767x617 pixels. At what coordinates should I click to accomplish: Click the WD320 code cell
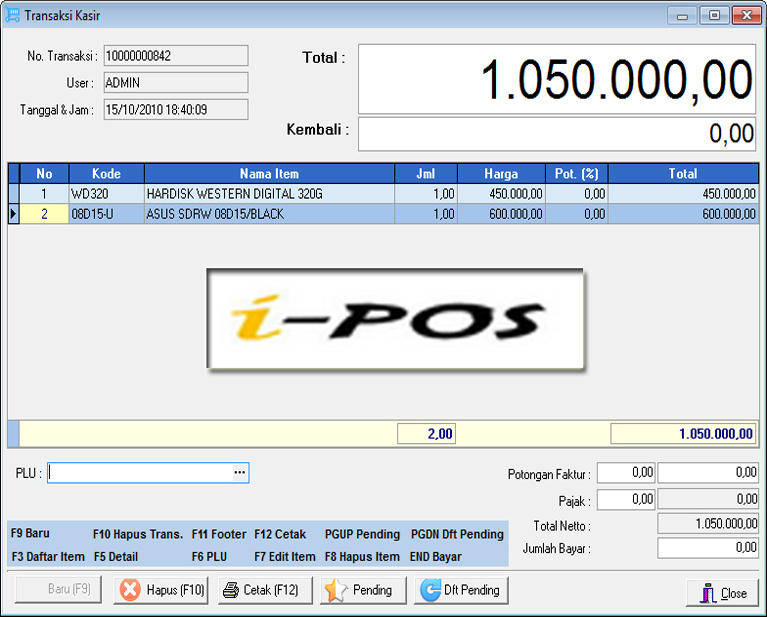[107, 194]
